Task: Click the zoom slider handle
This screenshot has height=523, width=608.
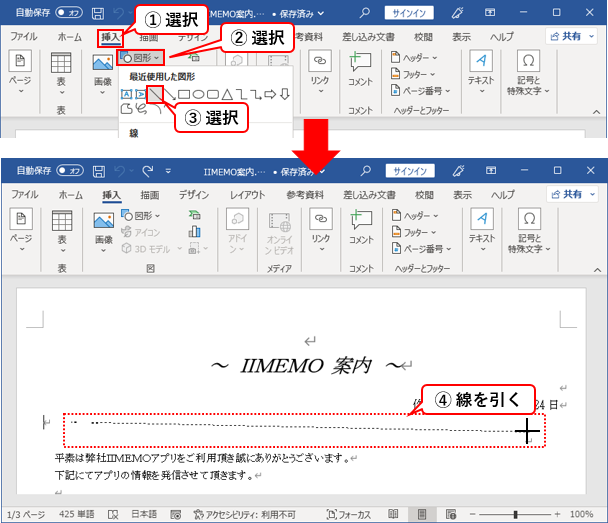Action: coord(515,514)
